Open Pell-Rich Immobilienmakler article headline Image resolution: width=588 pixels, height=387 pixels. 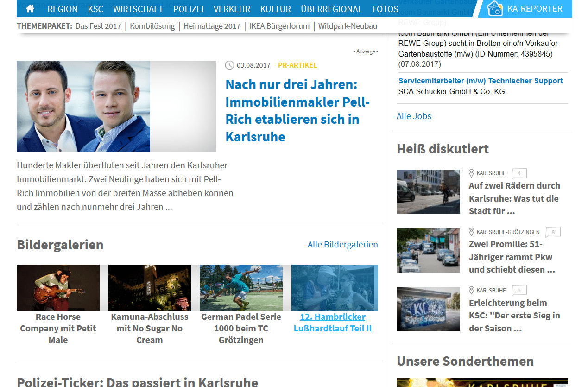tap(297, 110)
